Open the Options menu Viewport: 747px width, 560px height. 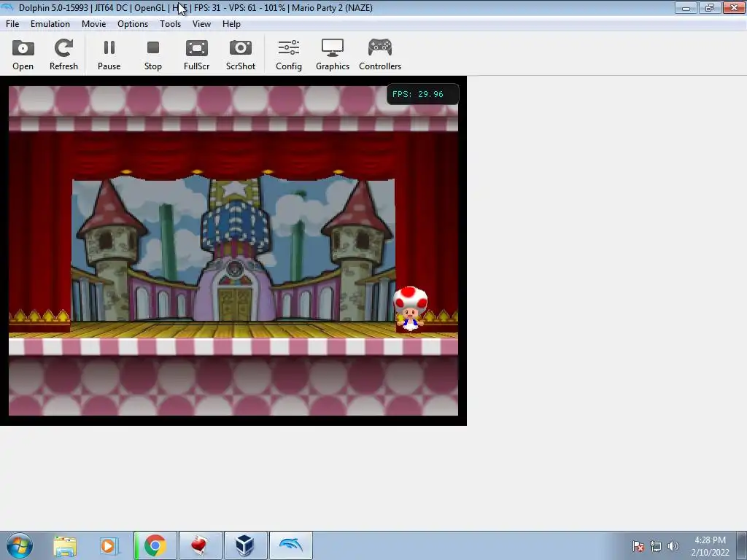tap(133, 24)
